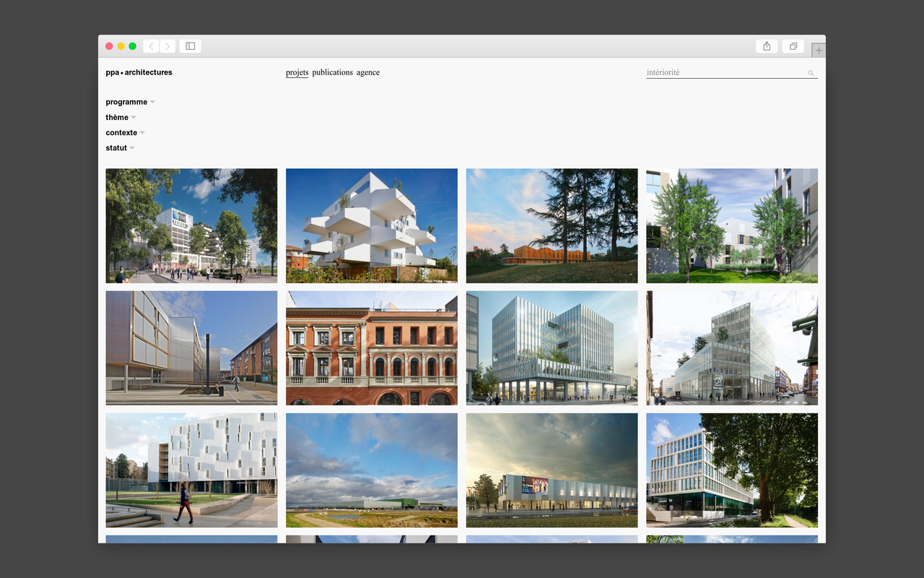Select the projets navigation tab
Viewport: 924px width, 578px height.
(x=297, y=72)
